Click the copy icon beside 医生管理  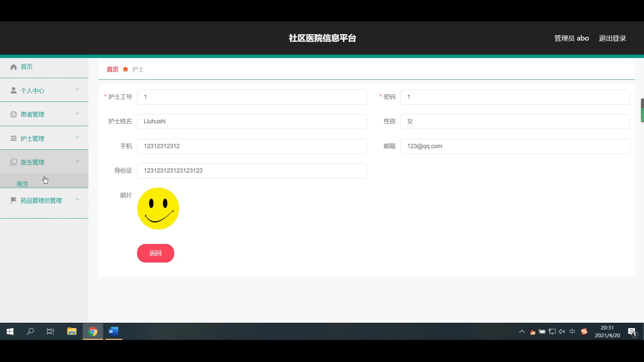13,162
